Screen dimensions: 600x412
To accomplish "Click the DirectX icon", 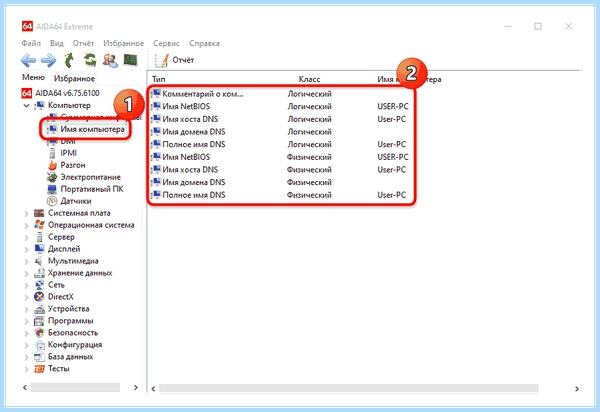I will point(39,296).
